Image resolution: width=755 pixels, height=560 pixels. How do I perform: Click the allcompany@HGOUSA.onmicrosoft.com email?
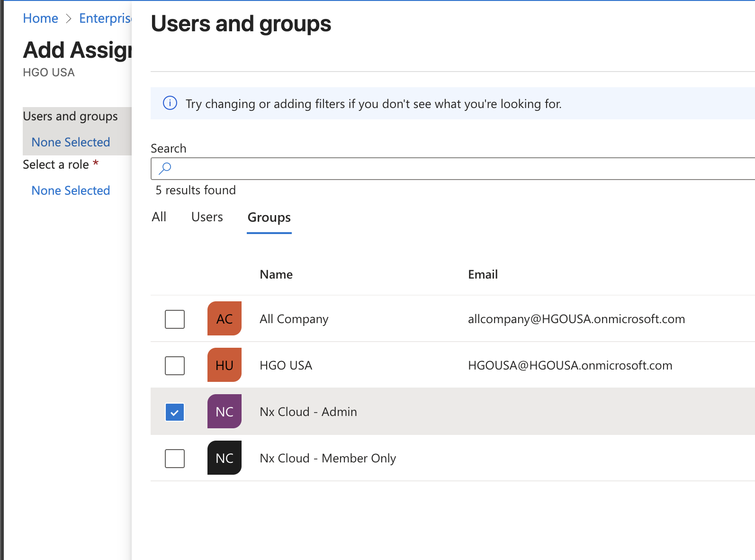click(576, 319)
